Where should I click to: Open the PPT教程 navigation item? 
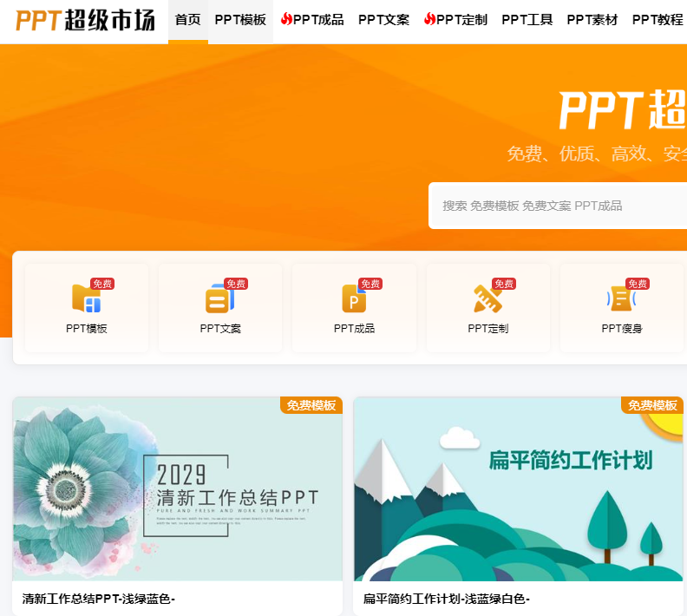click(x=658, y=20)
